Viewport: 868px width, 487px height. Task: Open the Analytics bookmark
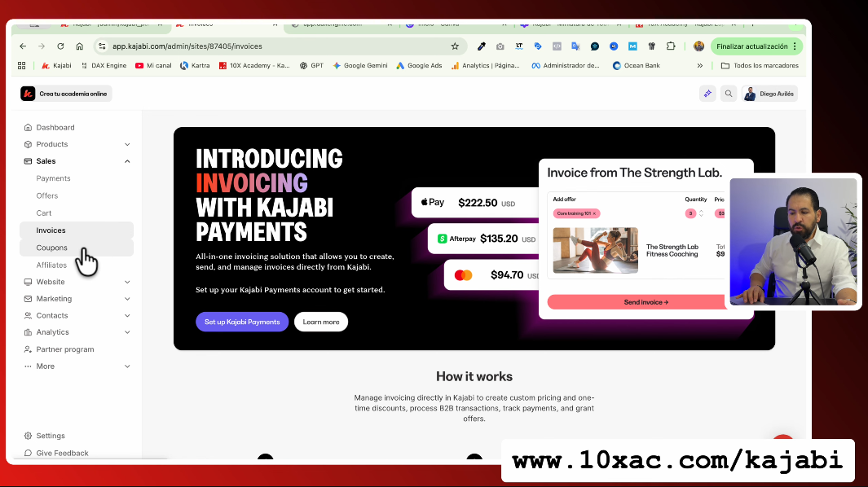486,65
